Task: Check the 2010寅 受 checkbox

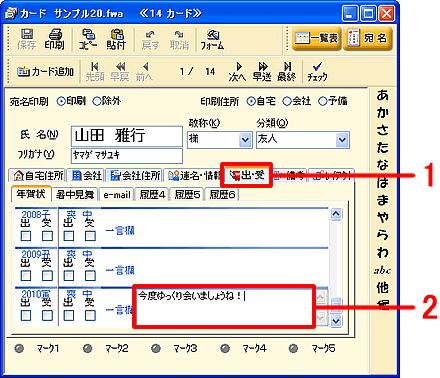Action: [47, 315]
